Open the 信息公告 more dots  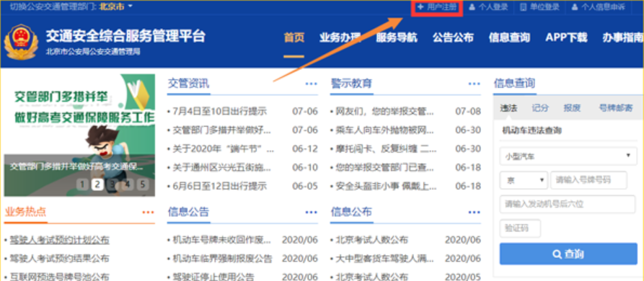click(312, 212)
